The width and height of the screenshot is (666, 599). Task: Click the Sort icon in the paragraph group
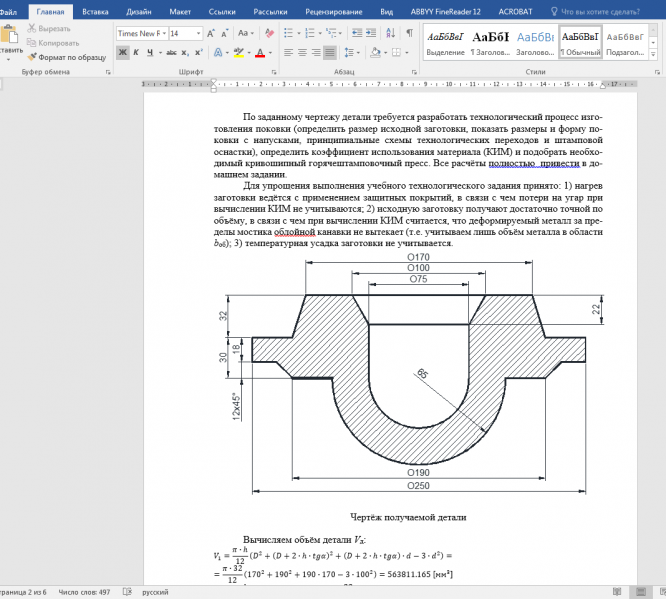(x=390, y=33)
